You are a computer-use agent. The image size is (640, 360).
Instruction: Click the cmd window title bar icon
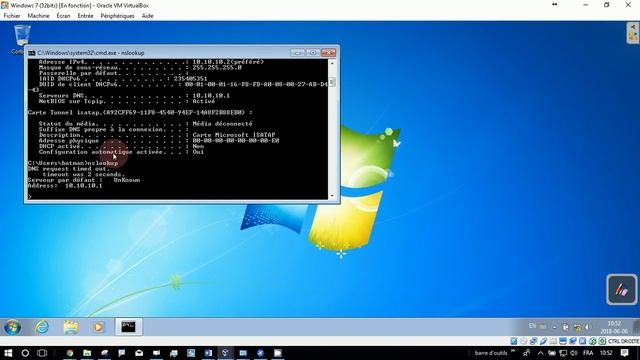pyautogui.click(x=32, y=53)
